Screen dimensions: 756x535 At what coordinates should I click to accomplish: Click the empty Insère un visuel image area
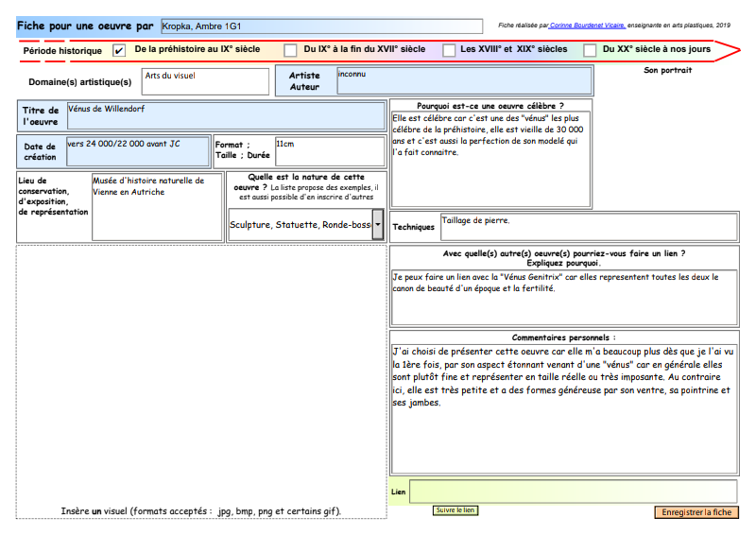200,373
